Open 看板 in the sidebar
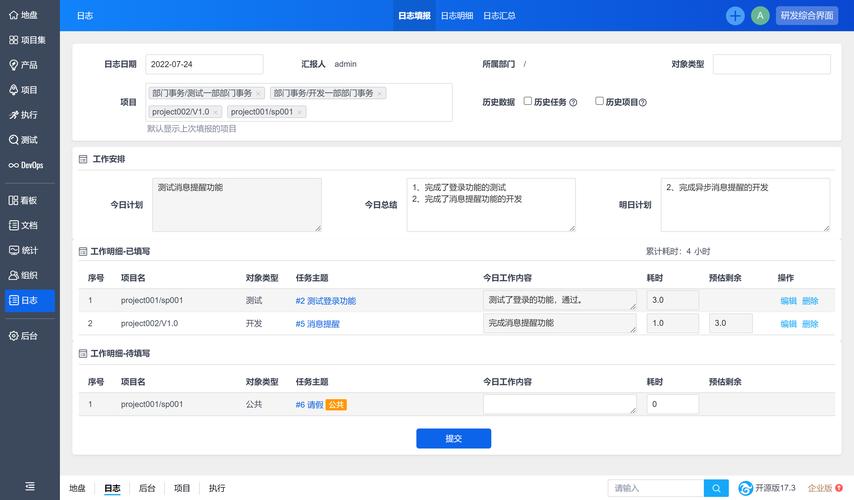 (23, 200)
